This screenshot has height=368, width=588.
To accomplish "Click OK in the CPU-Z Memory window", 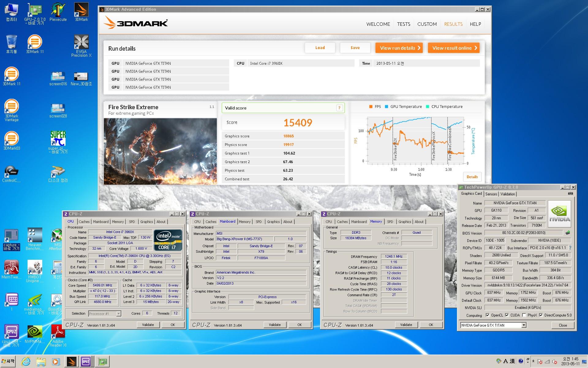I will [x=431, y=325].
